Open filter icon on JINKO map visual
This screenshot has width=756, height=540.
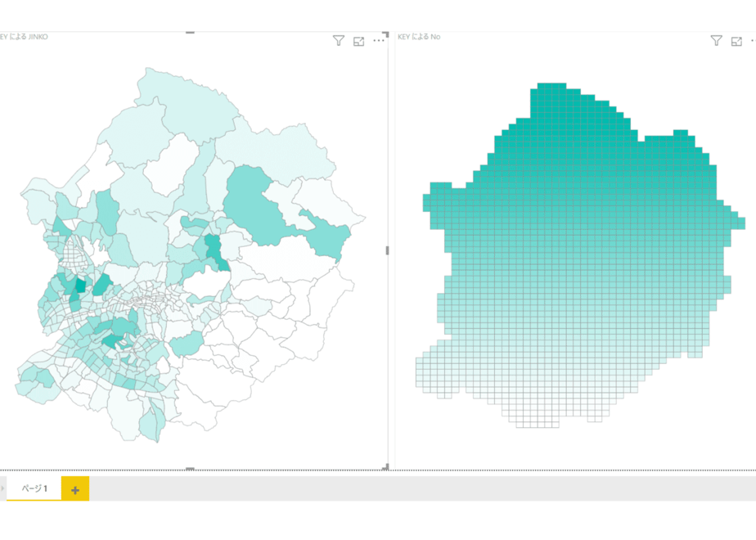[x=339, y=41]
